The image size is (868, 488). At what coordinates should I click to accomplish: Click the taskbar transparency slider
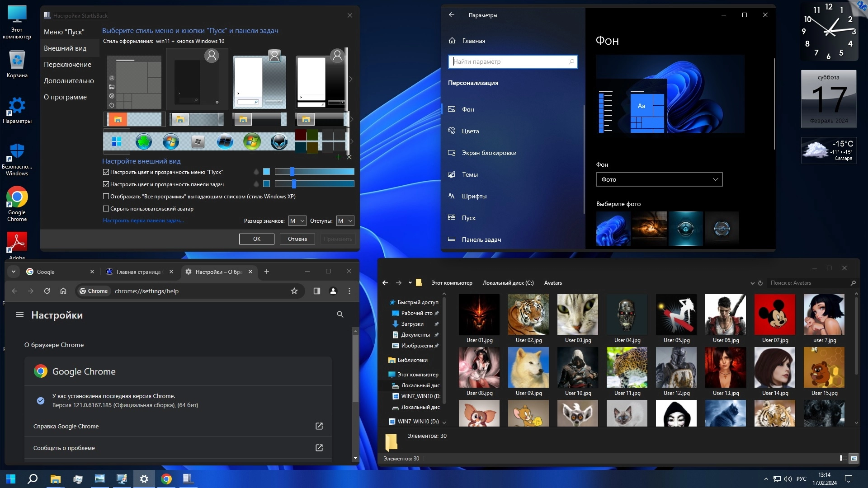click(x=315, y=184)
